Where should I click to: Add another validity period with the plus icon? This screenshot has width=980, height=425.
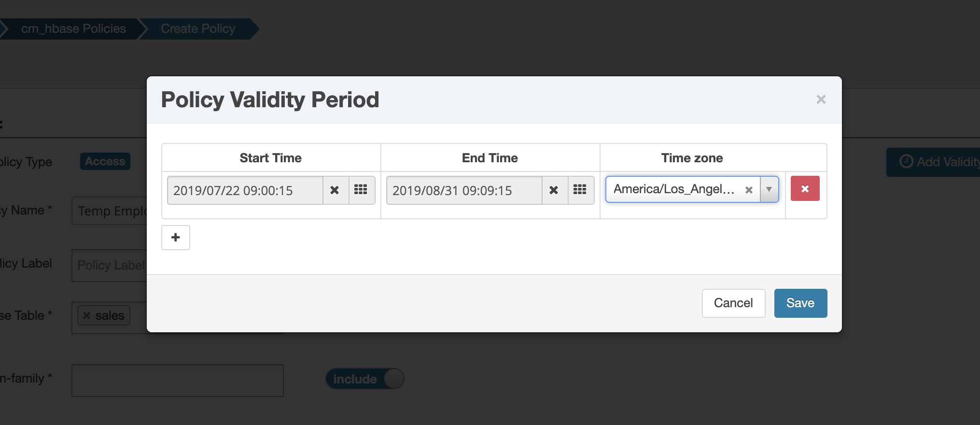(175, 238)
